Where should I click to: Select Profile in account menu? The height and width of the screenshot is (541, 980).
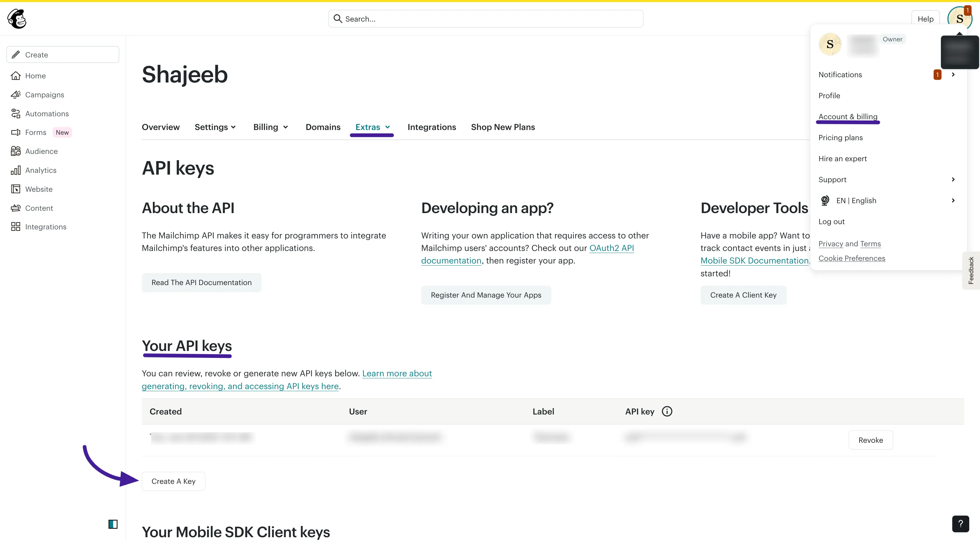[x=829, y=95]
